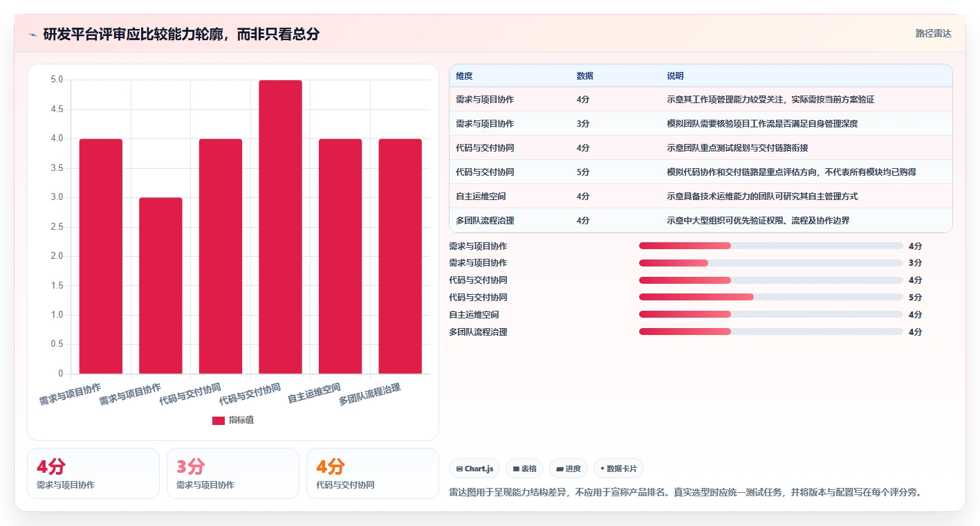This screenshot has width=980, height=526.
Task: Select the 数据卡片 chip
Action: click(x=618, y=469)
